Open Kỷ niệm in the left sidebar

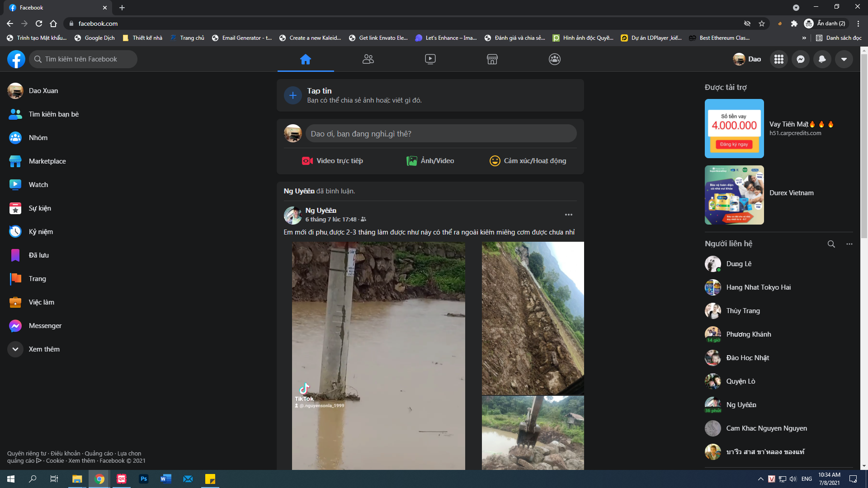(x=41, y=232)
